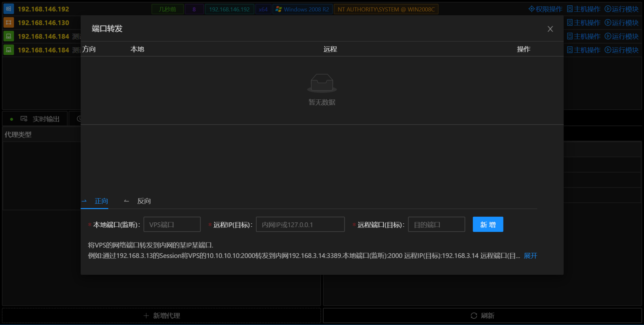The height and width of the screenshot is (325, 644).
Task: Click the empty-data box icon in the dialog
Action: (x=322, y=83)
